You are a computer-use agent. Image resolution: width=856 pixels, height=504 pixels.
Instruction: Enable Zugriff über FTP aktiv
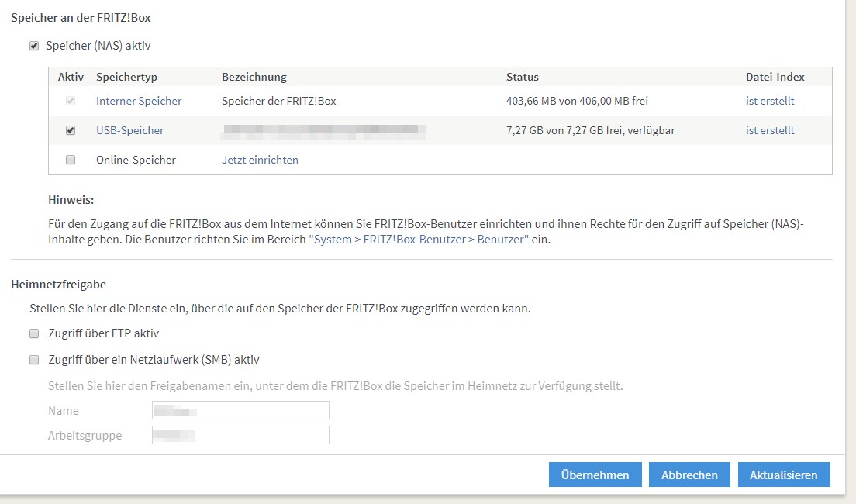click(34, 333)
